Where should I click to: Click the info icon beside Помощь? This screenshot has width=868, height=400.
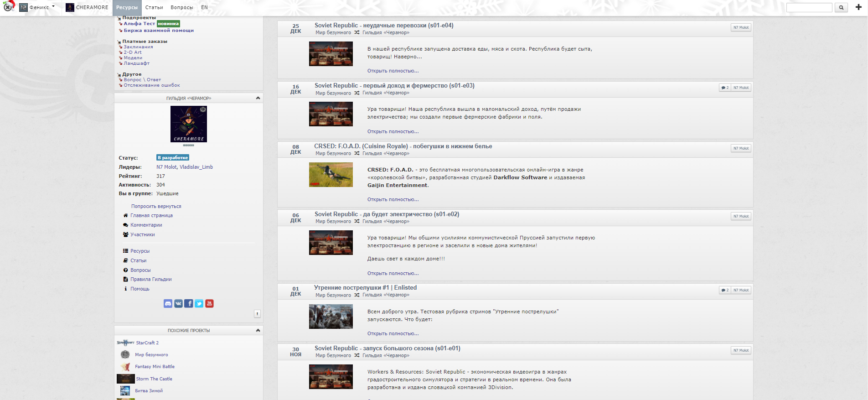pos(125,289)
